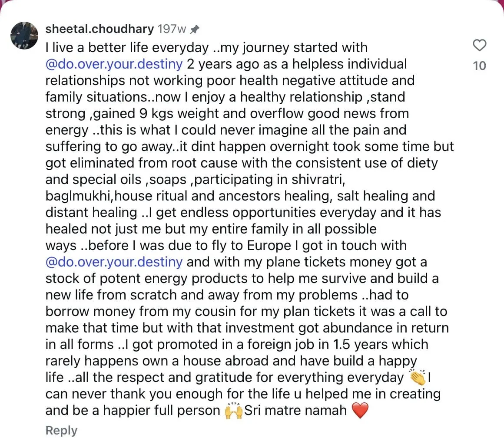Click the word 'shivratri,' in the comment

pos(318,180)
